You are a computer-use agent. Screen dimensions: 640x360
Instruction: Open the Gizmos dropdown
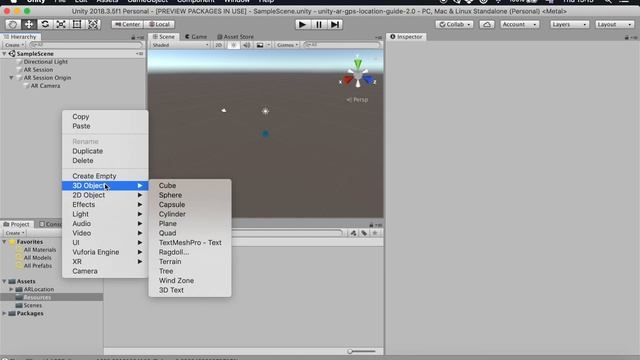(x=287, y=45)
